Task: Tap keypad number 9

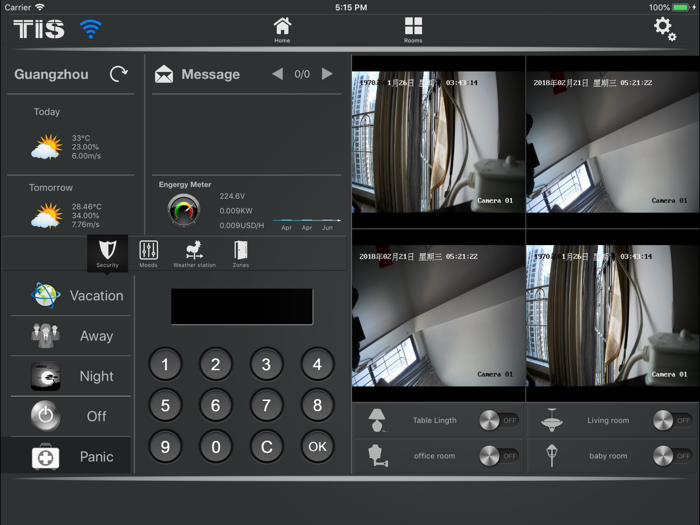Action: (165, 446)
